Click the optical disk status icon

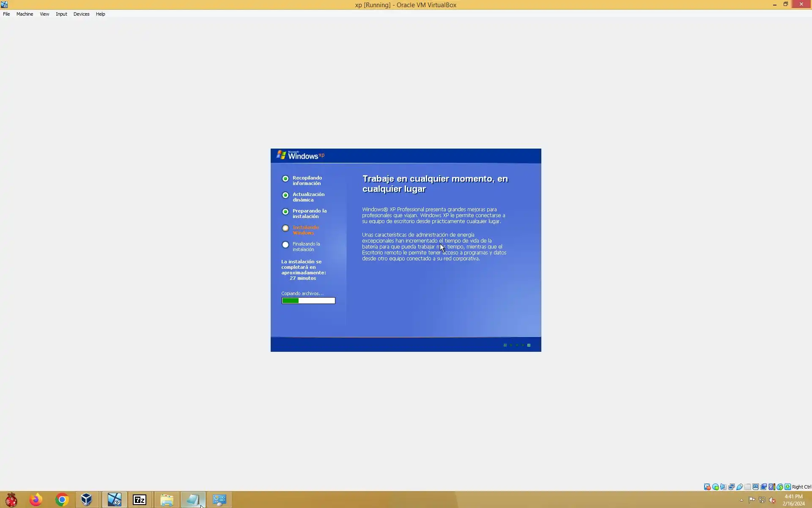pos(715,487)
